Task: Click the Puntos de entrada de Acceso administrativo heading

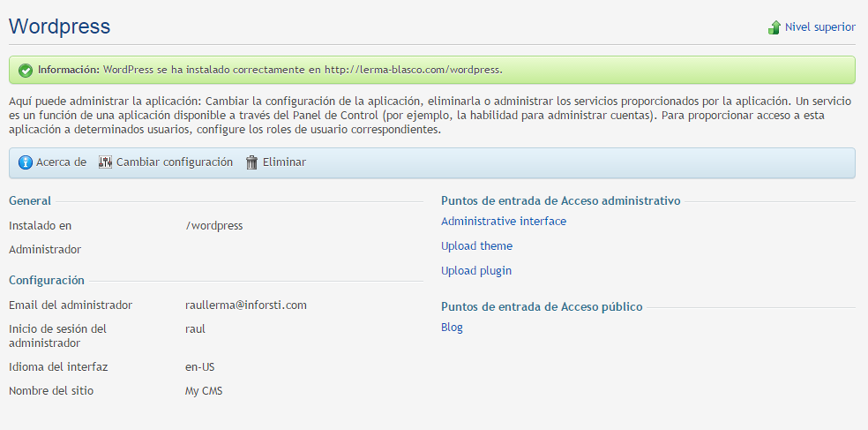Action: click(x=561, y=200)
